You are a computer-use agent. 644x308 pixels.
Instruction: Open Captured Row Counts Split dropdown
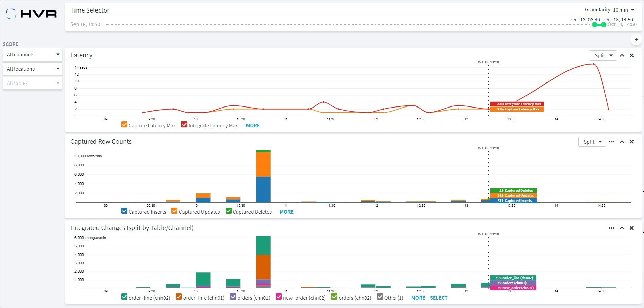click(x=592, y=142)
